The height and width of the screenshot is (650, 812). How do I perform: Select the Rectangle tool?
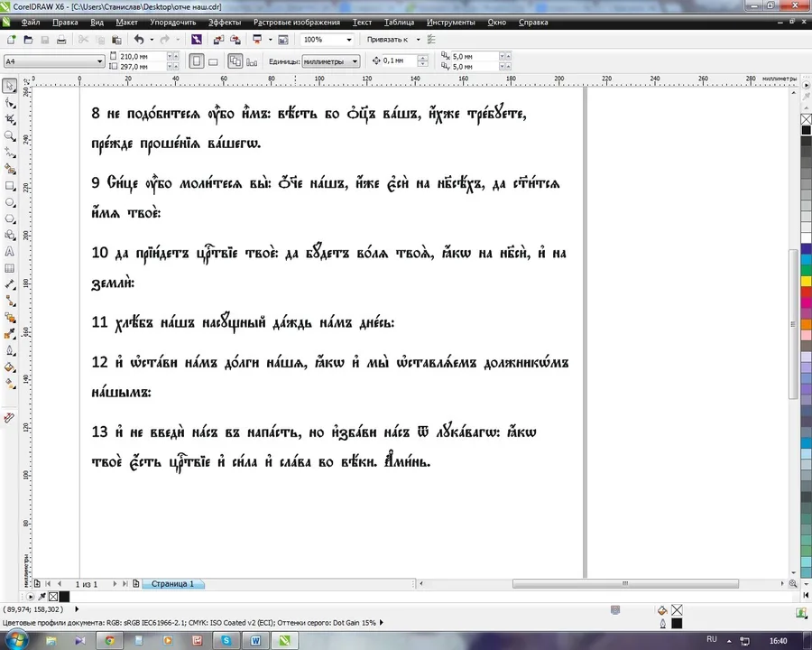(x=10, y=186)
